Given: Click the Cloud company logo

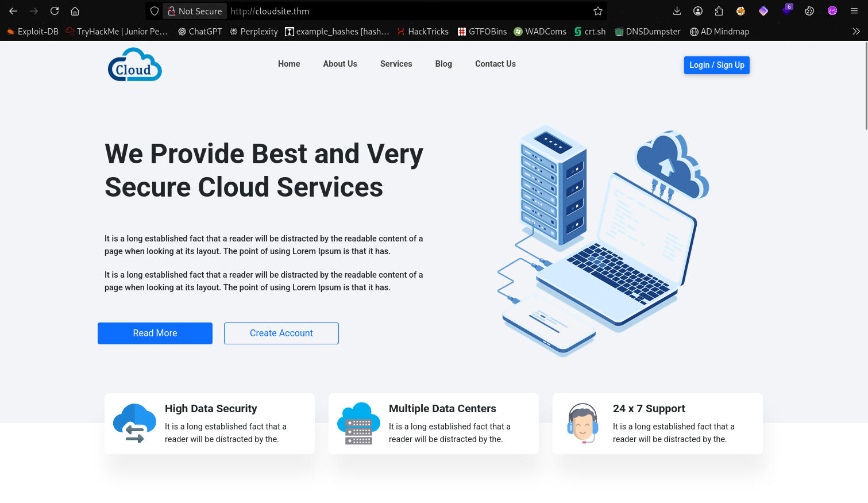Looking at the screenshot, I should 134,64.
